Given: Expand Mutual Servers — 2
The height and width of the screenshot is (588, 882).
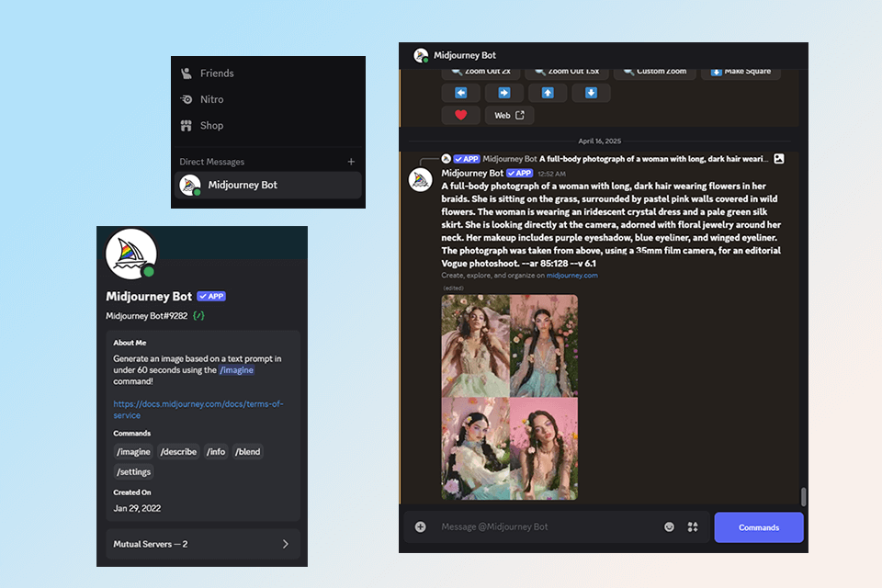Looking at the screenshot, I should click(x=202, y=544).
